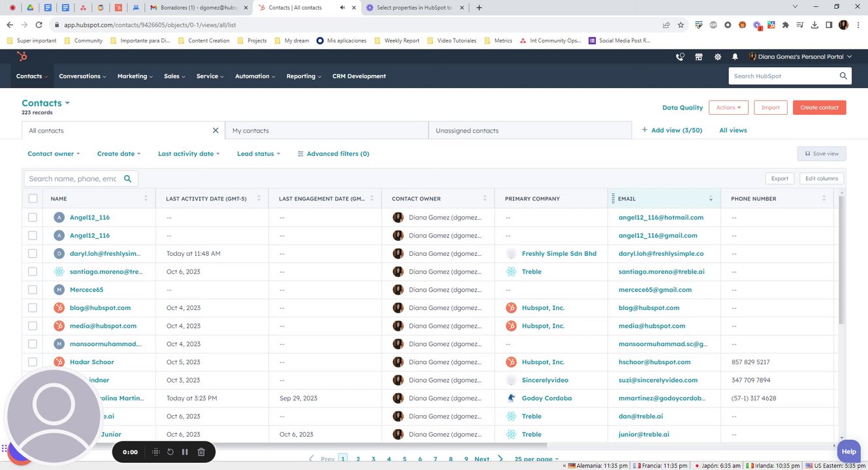Viewport: 868px width, 470px height.
Task: Open Chrome downloads
Action: pos(814,25)
